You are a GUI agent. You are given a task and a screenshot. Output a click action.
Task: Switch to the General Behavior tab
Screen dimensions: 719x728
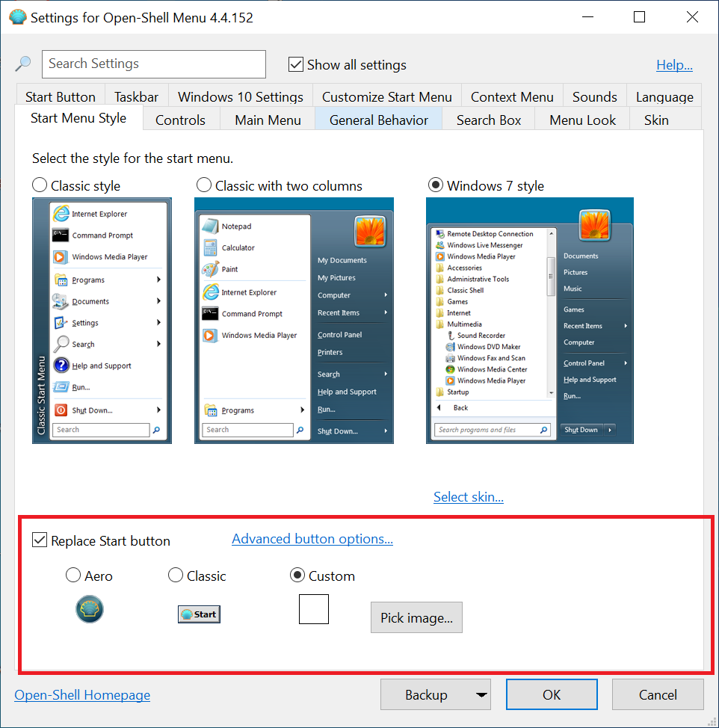379,120
